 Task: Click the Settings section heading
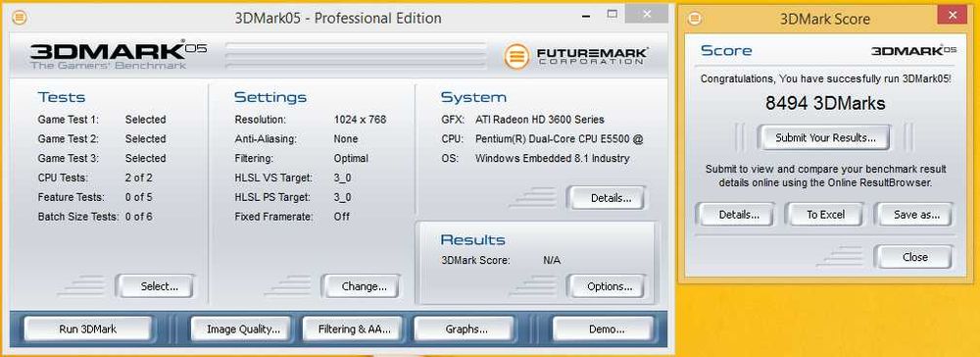(270, 97)
